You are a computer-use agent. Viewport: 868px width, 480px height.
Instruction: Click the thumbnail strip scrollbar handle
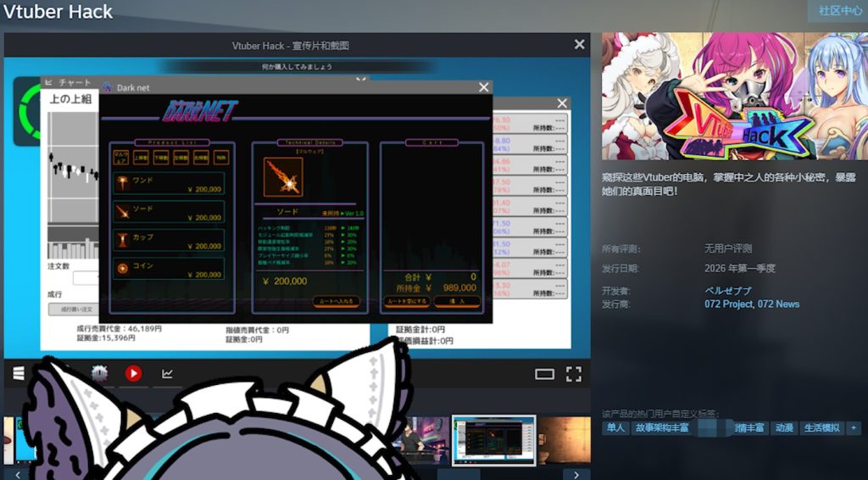click(459, 475)
